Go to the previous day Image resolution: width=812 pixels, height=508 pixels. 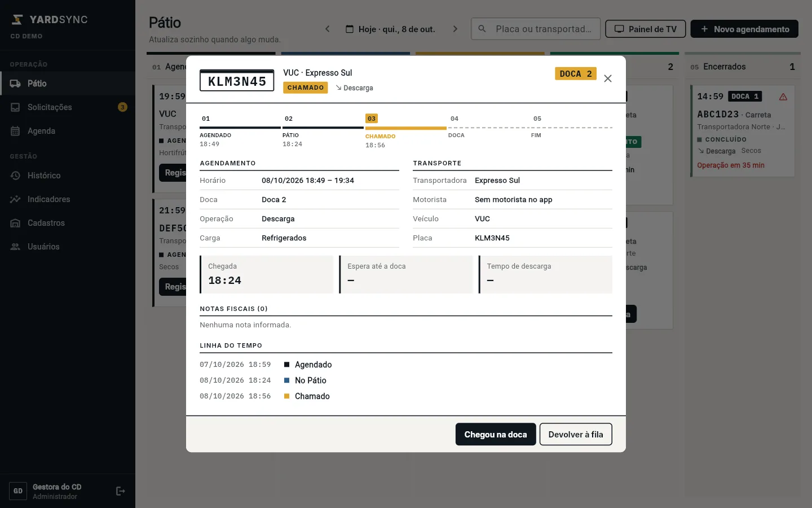pos(327,29)
